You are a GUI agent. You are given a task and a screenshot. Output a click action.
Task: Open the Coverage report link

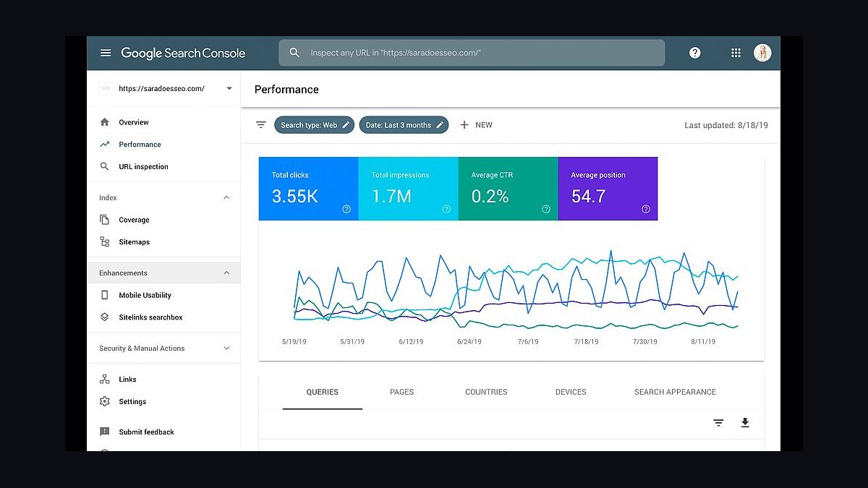click(x=134, y=220)
